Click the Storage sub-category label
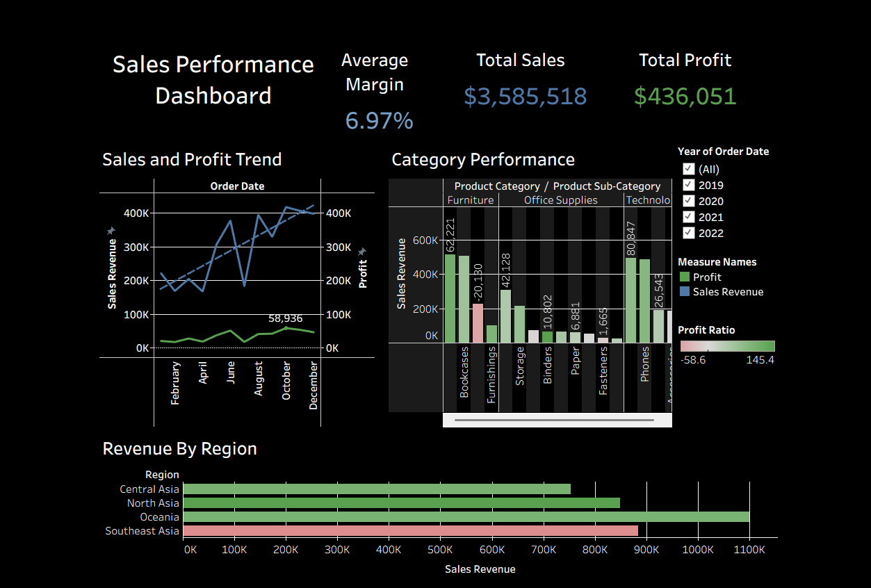871x588 pixels. pos(519,366)
